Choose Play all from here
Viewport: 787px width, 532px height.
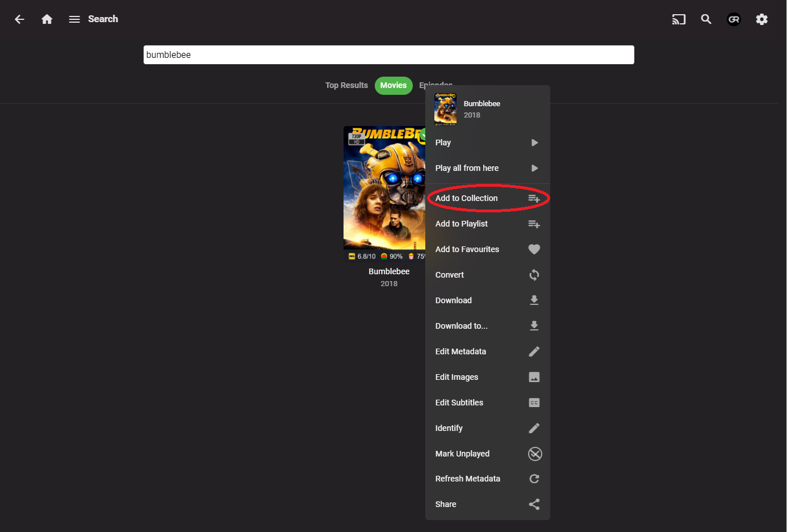[488, 168]
